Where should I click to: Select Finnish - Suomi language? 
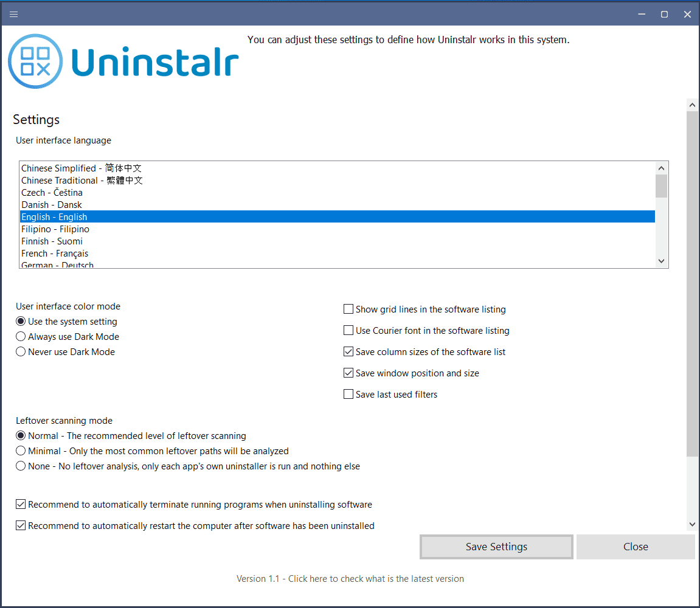(337, 241)
